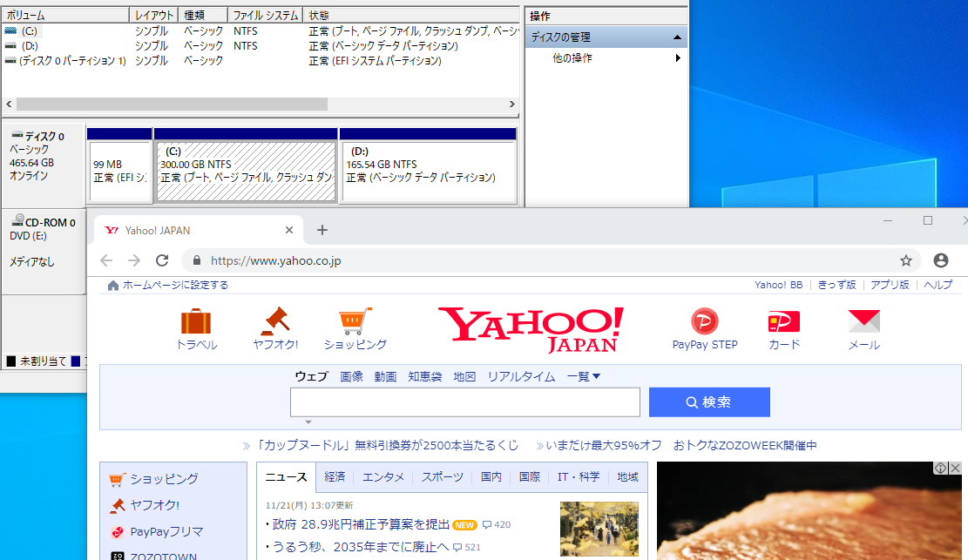Select the リアルタイム search category
The image size is (968, 560).
(x=521, y=376)
